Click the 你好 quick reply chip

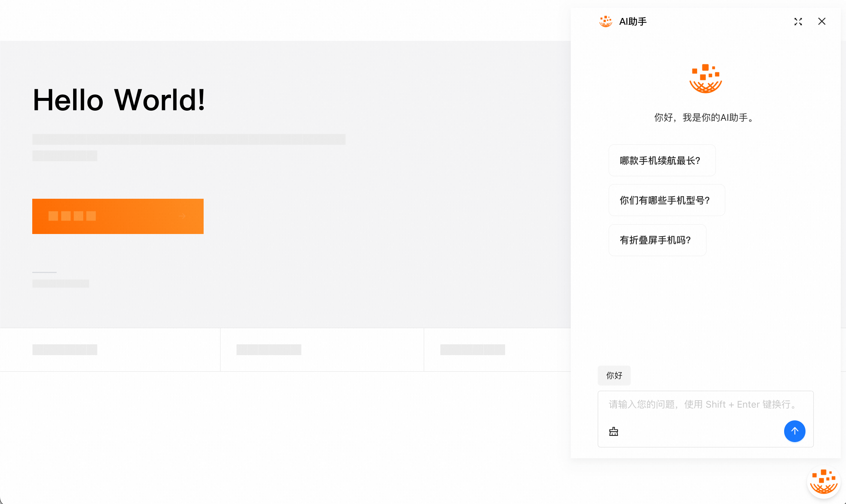coord(614,375)
